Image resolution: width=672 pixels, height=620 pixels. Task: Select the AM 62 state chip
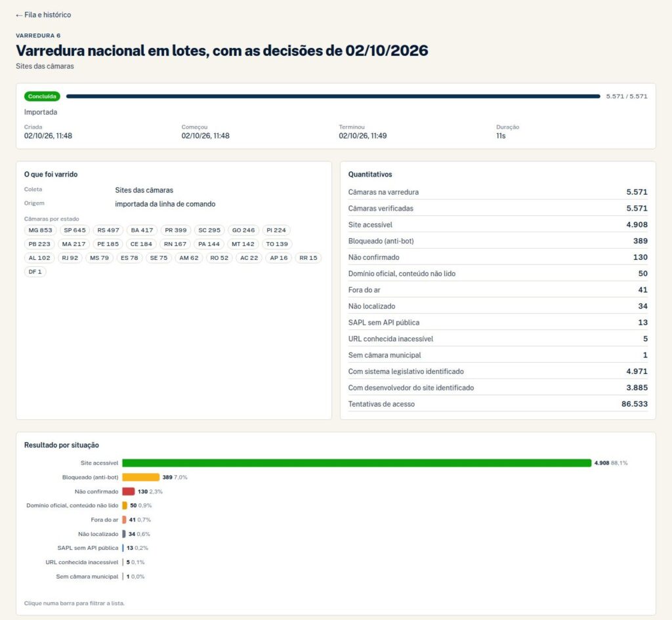click(189, 257)
